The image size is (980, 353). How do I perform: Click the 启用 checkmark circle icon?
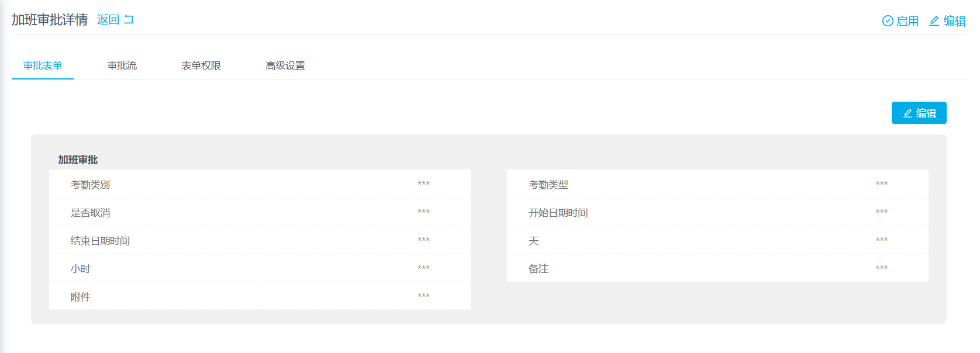click(888, 21)
